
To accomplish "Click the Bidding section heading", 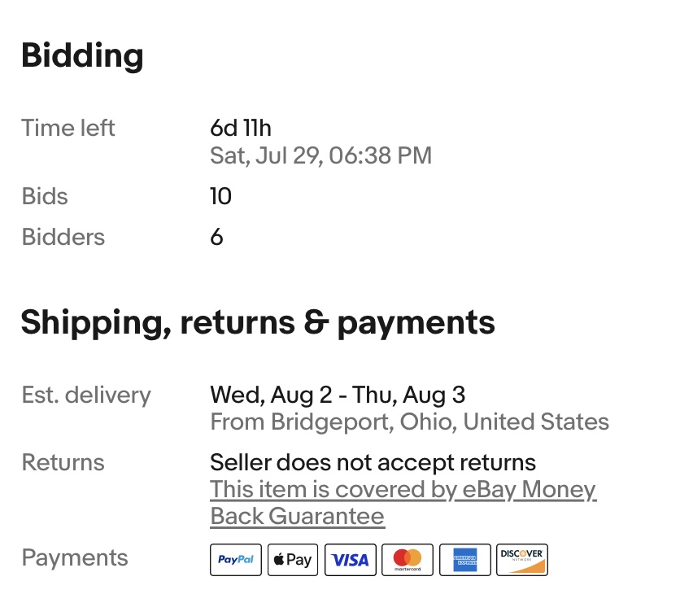I will click(82, 55).
